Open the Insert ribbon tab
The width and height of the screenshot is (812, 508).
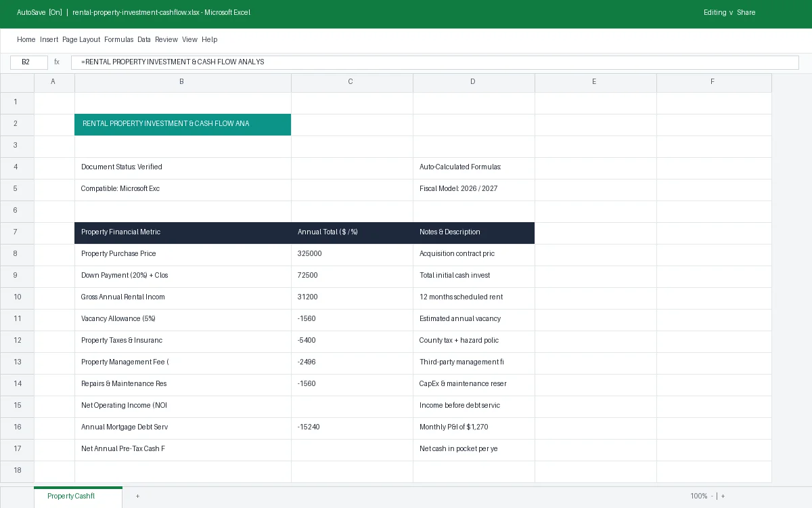pyautogui.click(x=49, y=39)
